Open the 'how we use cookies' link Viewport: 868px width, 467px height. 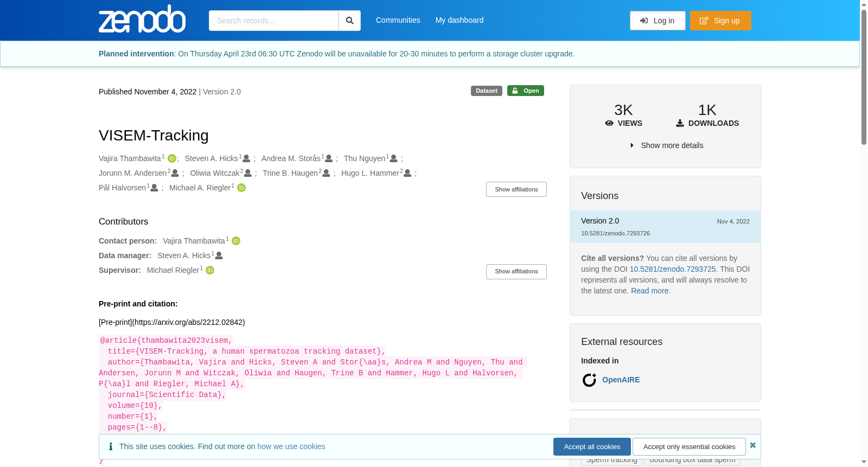pos(291,446)
